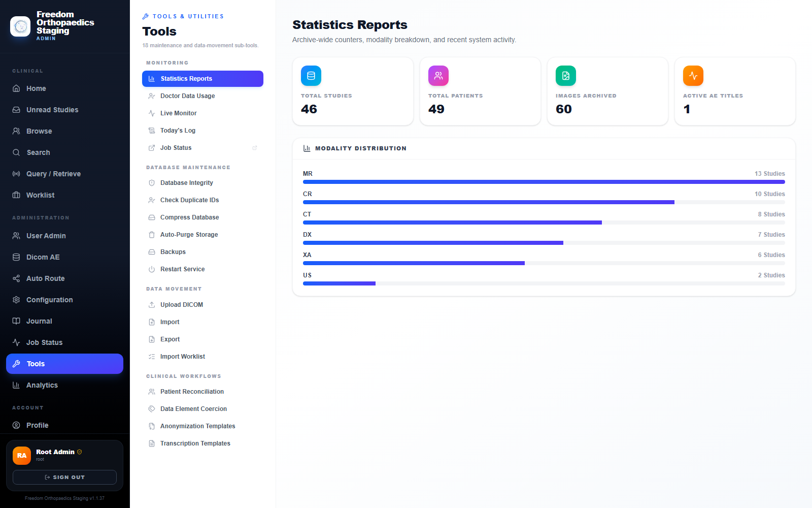Open Compress Database tool

[202, 217]
